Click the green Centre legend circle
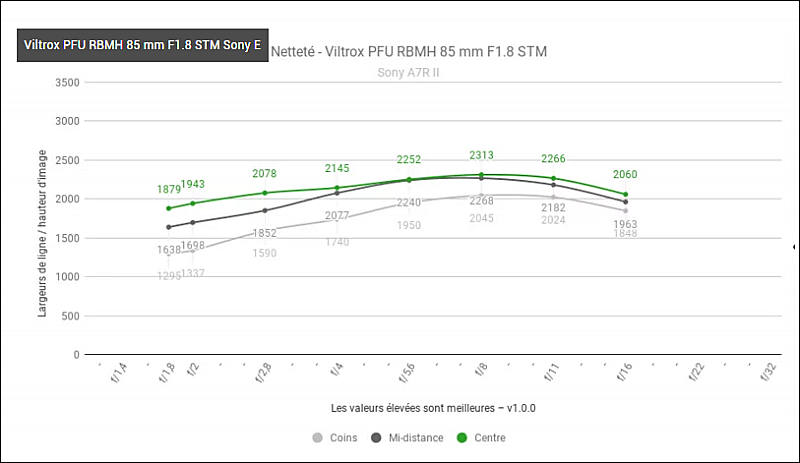This screenshot has width=800, height=463. [462, 437]
